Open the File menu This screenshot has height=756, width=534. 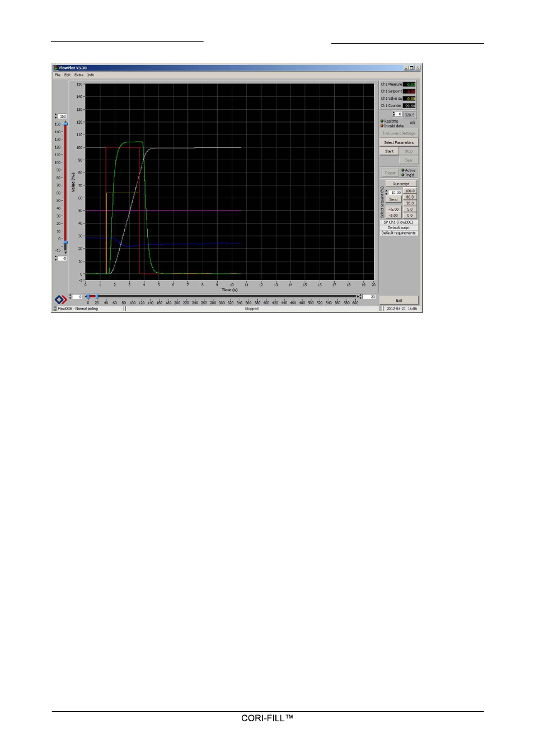tap(58, 75)
